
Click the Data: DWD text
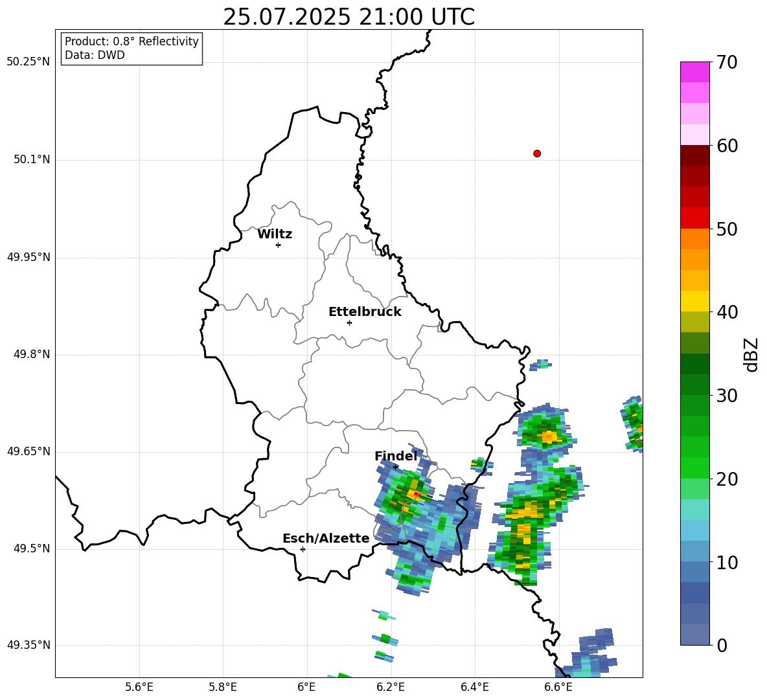(95, 55)
